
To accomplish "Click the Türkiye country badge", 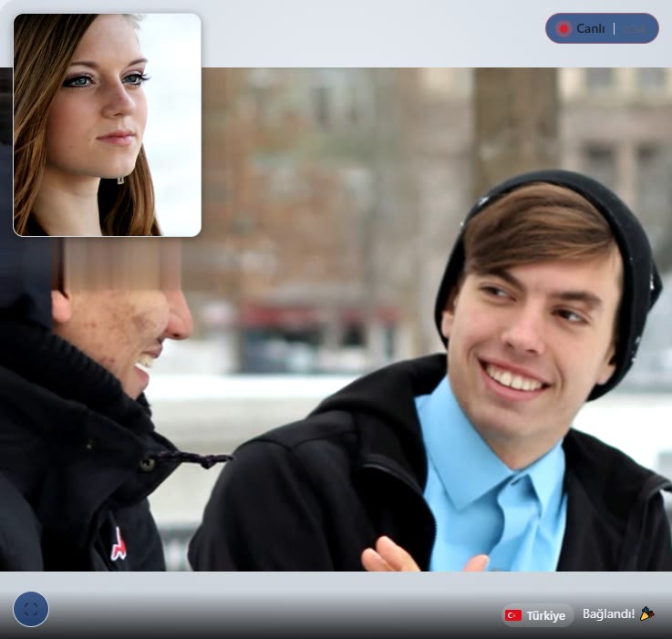I will [x=538, y=615].
